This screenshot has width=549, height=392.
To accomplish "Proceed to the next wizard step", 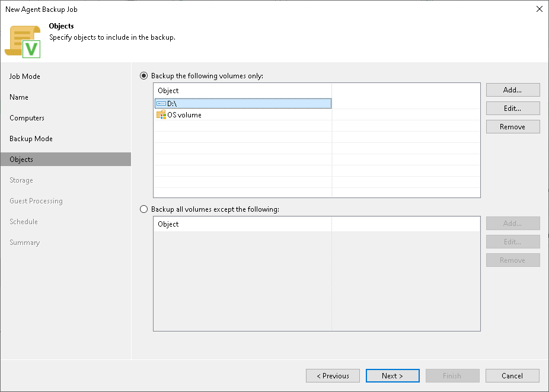I will [392, 375].
